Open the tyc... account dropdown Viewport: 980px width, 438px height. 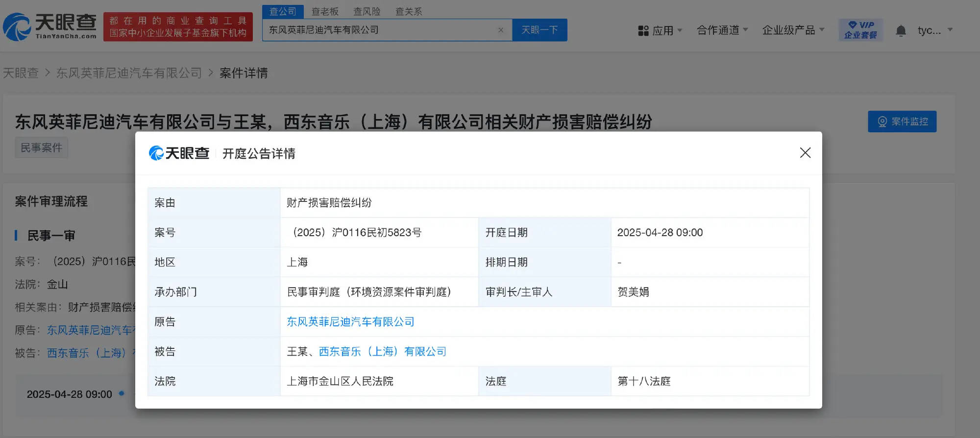coord(935,30)
